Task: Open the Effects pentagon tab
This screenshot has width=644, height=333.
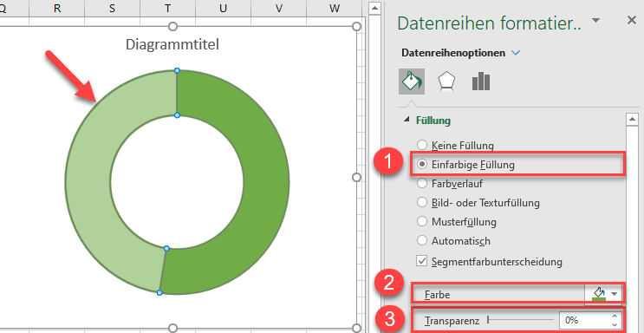Action: tap(446, 82)
